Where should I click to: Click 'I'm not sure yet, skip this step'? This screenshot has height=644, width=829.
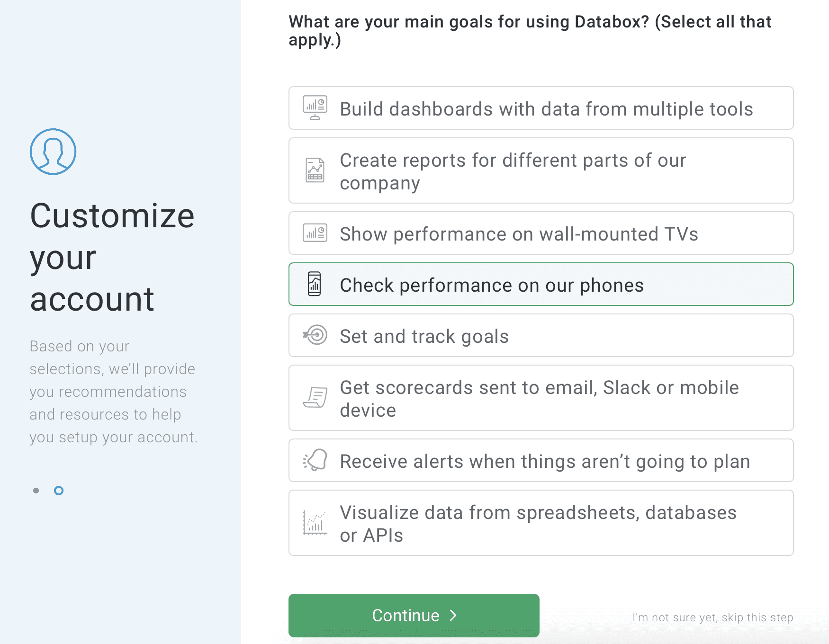[713, 617]
